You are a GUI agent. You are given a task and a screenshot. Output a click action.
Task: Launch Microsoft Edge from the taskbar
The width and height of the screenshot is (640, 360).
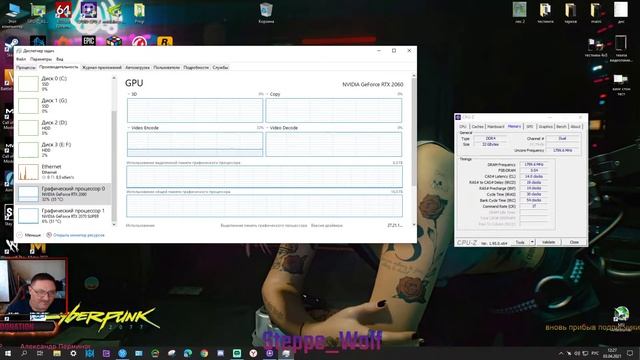[188, 353]
